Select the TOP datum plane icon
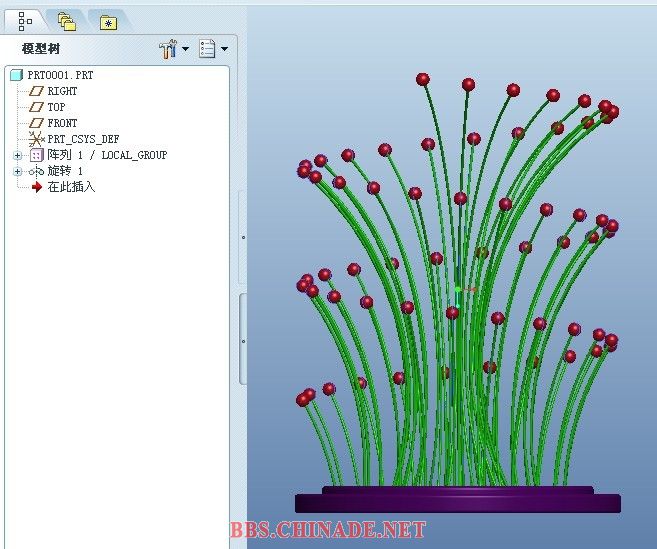Screen dimensions: 657x549 click(37, 107)
